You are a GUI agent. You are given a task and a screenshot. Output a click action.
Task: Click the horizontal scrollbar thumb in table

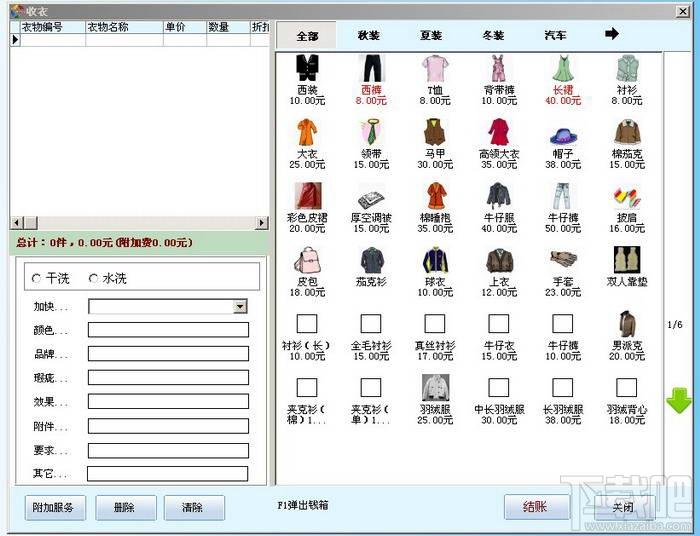(31, 222)
